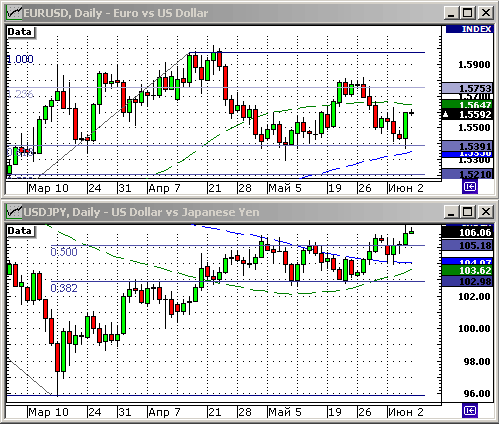Image resolution: width=499 pixels, height=424 pixels.
Task: Close the EURUSD chart window
Action: [486, 13]
